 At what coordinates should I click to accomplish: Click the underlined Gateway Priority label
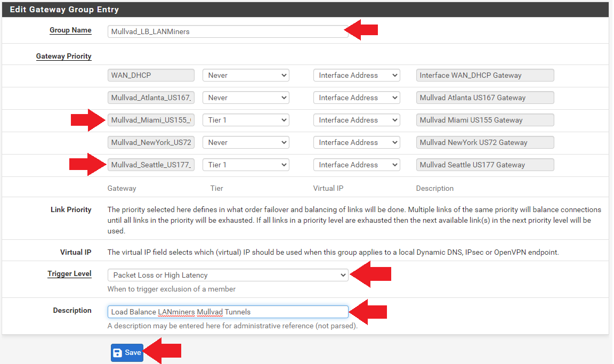(64, 56)
